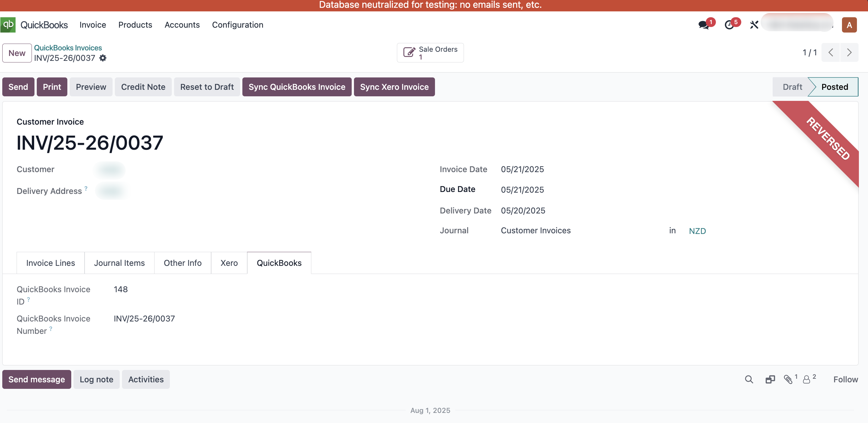Go to next record arrow
The height and width of the screenshot is (423, 868).
point(849,53)
